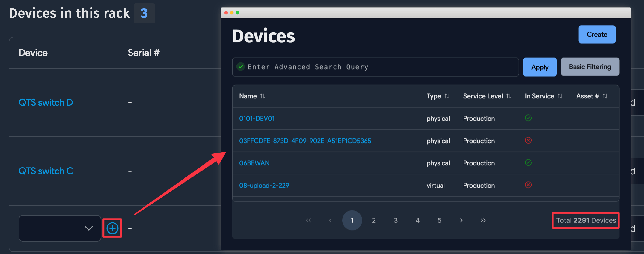Open QTS switch D device
This screenshot has height=254, width=644.
point(46,103)
